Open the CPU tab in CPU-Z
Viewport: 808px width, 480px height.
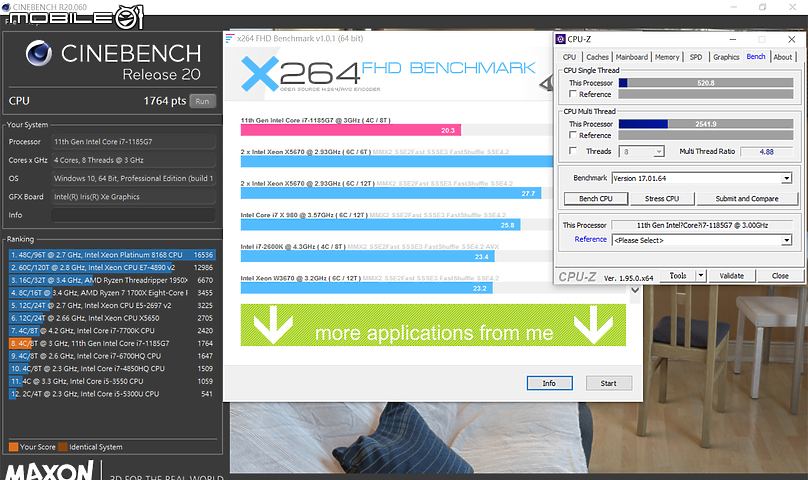569,57
